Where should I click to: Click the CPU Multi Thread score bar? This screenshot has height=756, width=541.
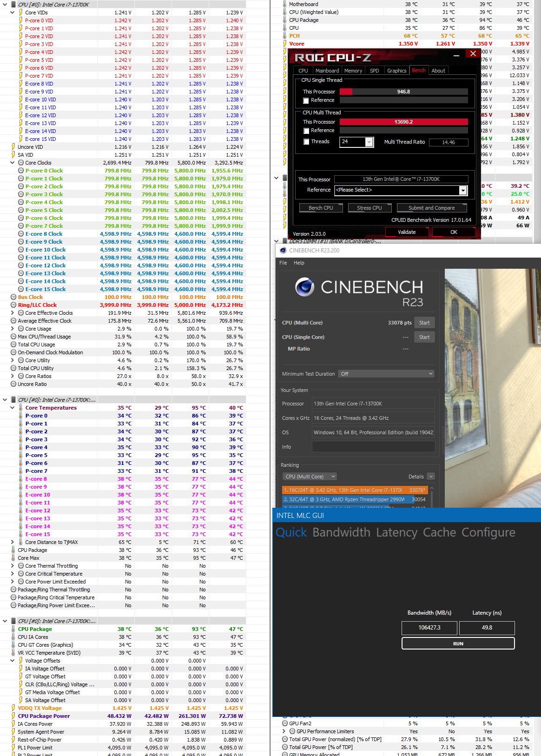pyautogui.click(x=404, y=122)
